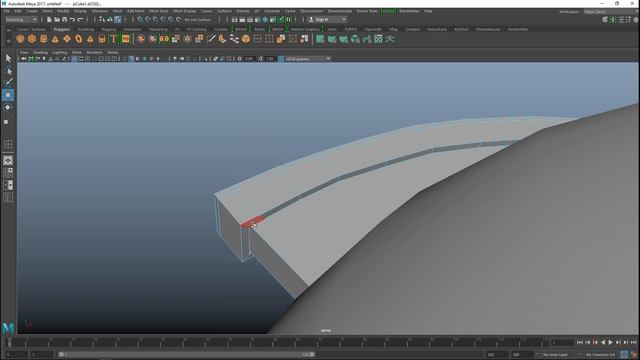Click the Undo arrow icon

[72, 19]
